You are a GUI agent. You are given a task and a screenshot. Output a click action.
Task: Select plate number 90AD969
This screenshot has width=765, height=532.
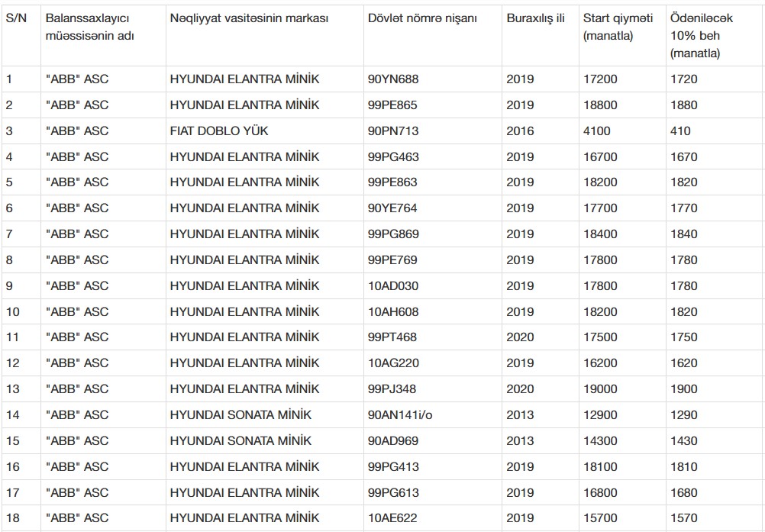[x=393, y=441]
